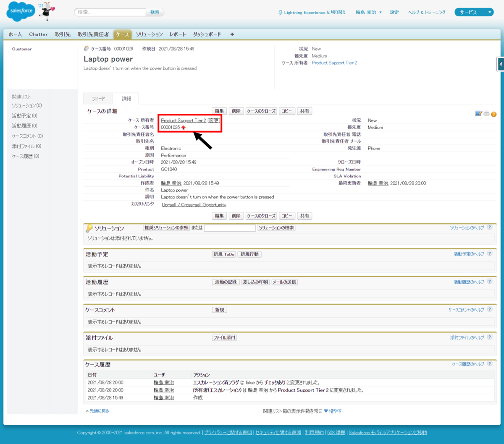Click sidebar 活動予定 (0) link
The width and height of the screenshot is (504, 444).
25,115
